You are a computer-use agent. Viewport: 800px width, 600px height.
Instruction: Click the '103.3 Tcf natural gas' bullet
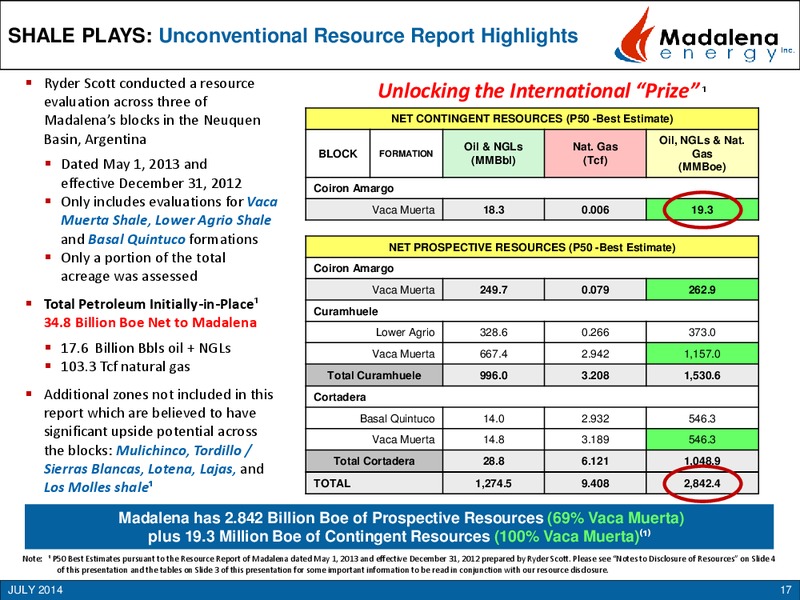click(x=125, y=367)
